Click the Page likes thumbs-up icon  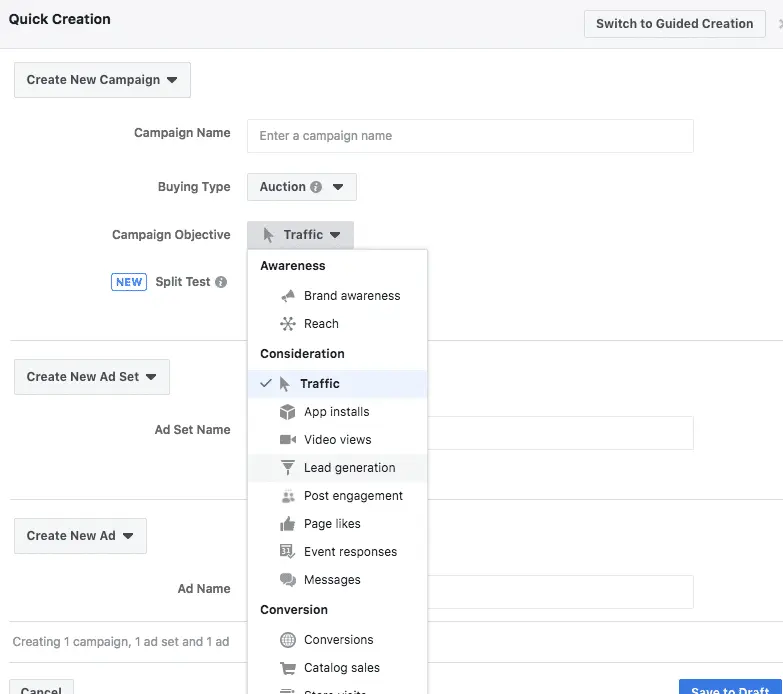[x=288, y=524]
